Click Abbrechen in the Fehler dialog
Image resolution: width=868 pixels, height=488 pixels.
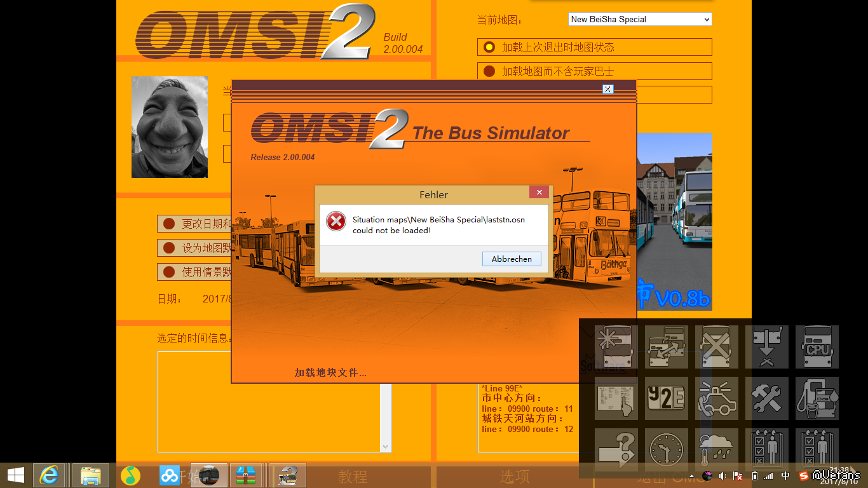click(512, 259)
